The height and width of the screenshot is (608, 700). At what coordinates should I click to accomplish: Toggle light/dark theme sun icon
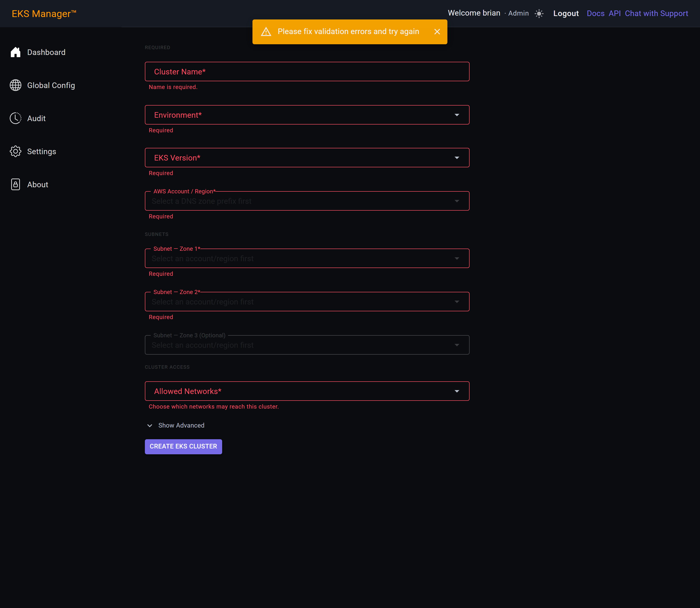point(539,14)
